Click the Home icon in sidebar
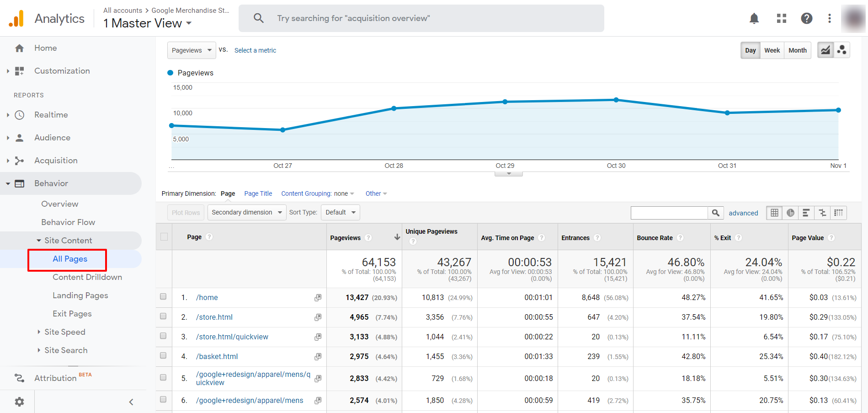 point(19,48)
